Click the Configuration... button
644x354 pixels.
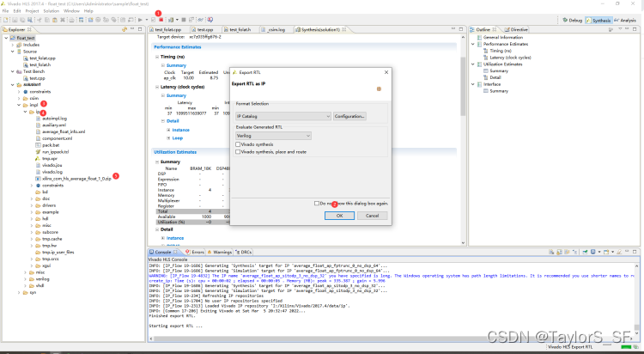click(x=349, y=116)
